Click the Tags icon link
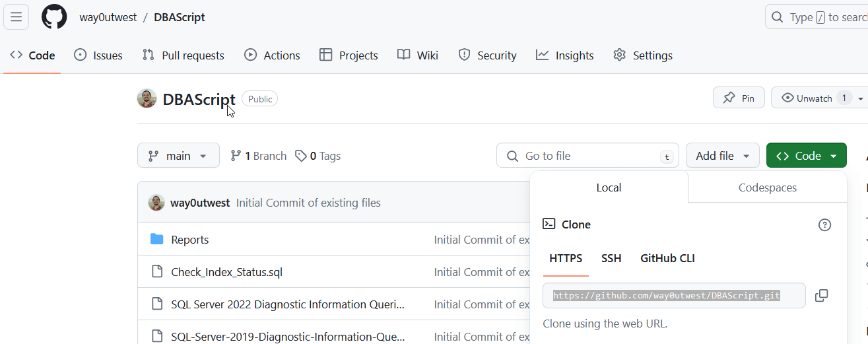This screenshot has height=344, width=868. tap(317, 156)
